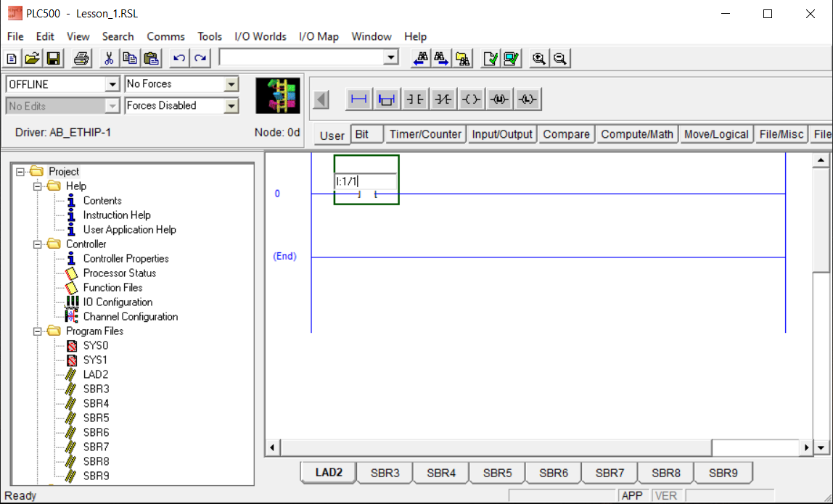Select IO Configuration in the project tree
This screenshot has width=833, height=504.
point(118,302)
